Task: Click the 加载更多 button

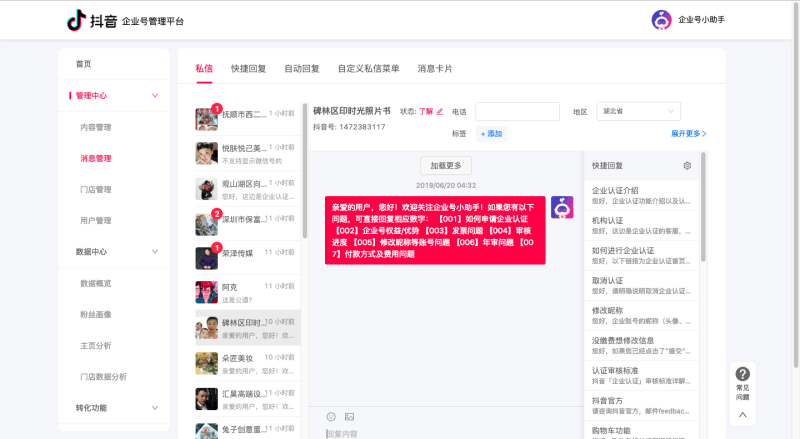Action: coord(446,165)
